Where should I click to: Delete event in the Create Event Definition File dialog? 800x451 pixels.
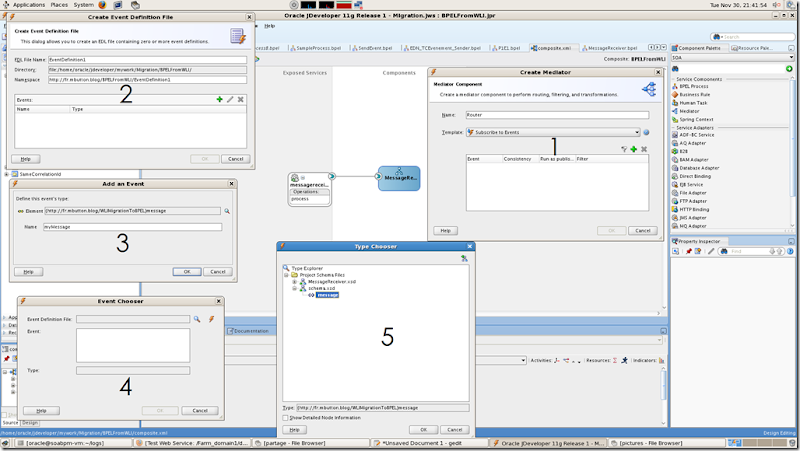pos(241,99)
